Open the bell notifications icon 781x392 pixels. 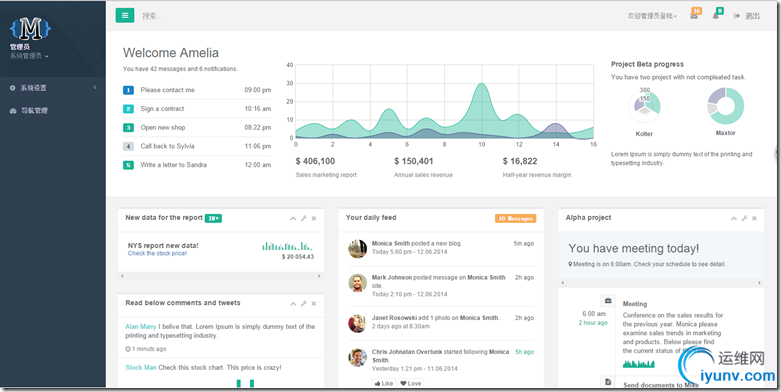click(x=716, y=16)
